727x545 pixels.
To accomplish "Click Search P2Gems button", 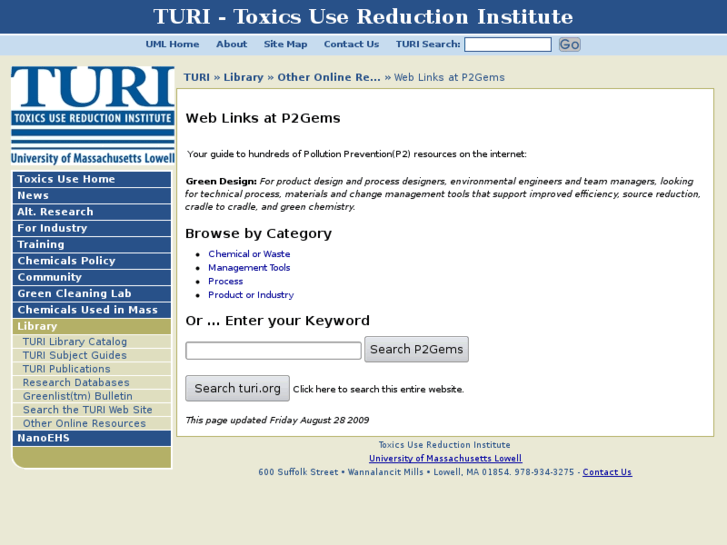I will 416,349.
